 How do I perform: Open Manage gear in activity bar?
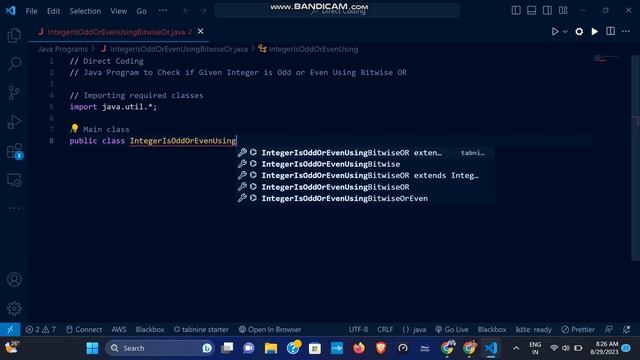pos(14,308)
